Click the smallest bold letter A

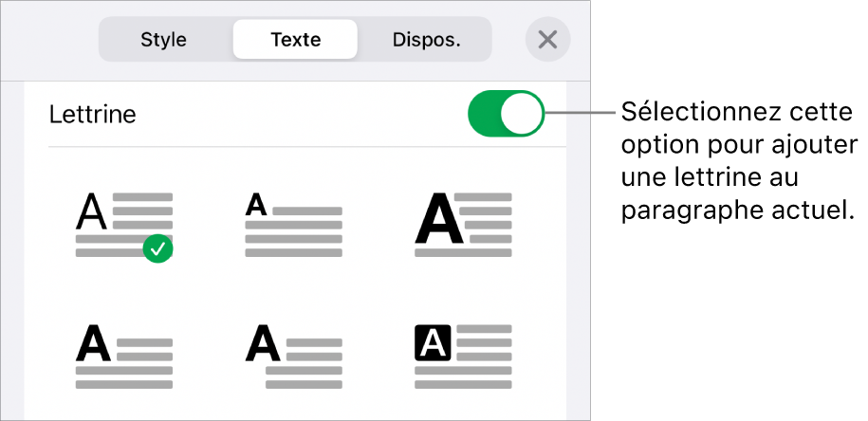[x=256, y=203]
